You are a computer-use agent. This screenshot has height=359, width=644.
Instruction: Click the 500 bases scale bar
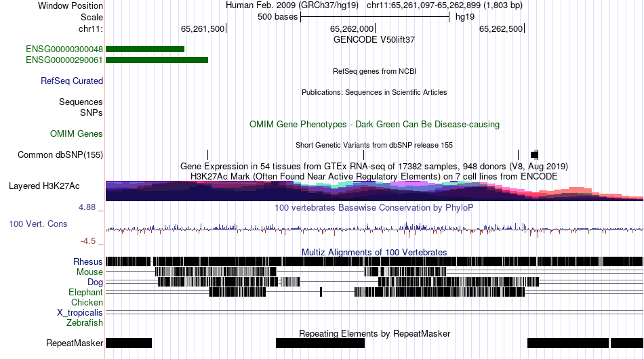(375, 17)
